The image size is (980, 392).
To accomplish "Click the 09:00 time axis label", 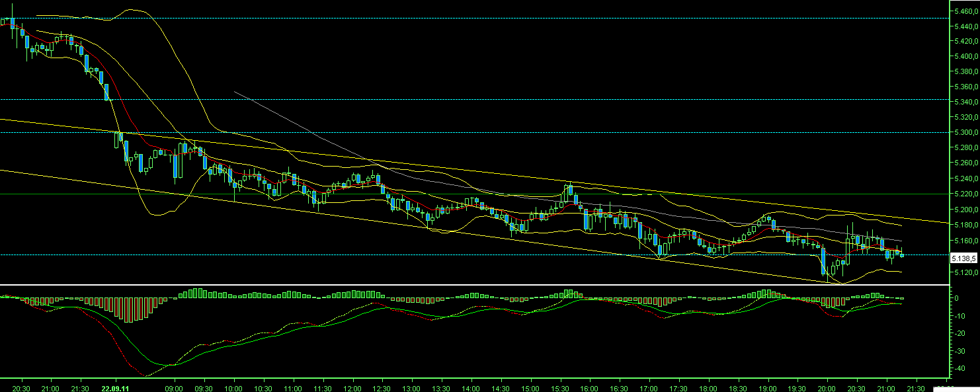I will coord(174,388).
